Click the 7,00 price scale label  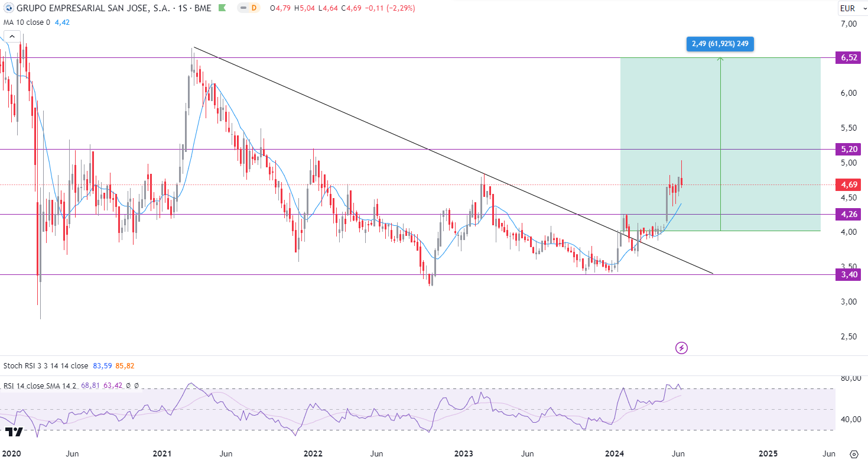click(848, 24)
